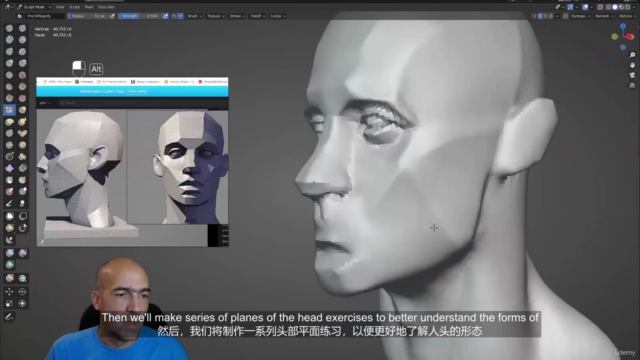Screen dimensions: 640x360
Task: Select the Move transform tool
Action: (9, 291)
